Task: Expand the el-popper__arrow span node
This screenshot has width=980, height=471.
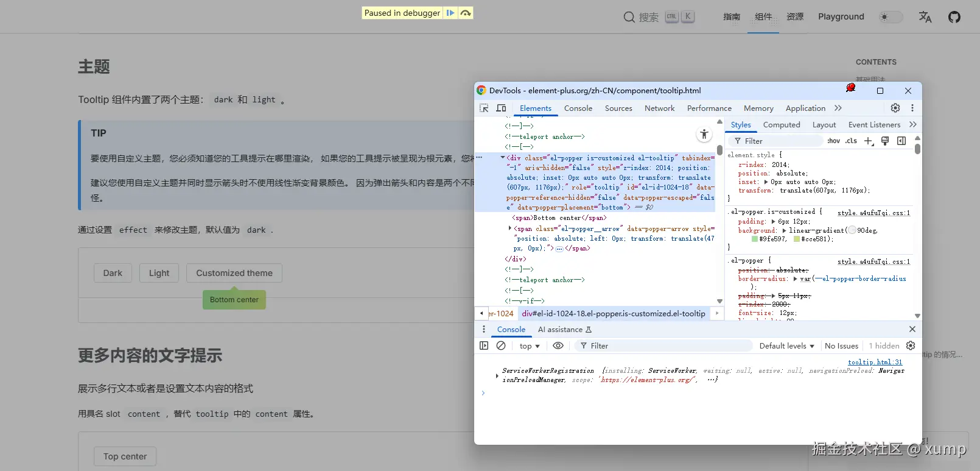Action: (510, 228)
